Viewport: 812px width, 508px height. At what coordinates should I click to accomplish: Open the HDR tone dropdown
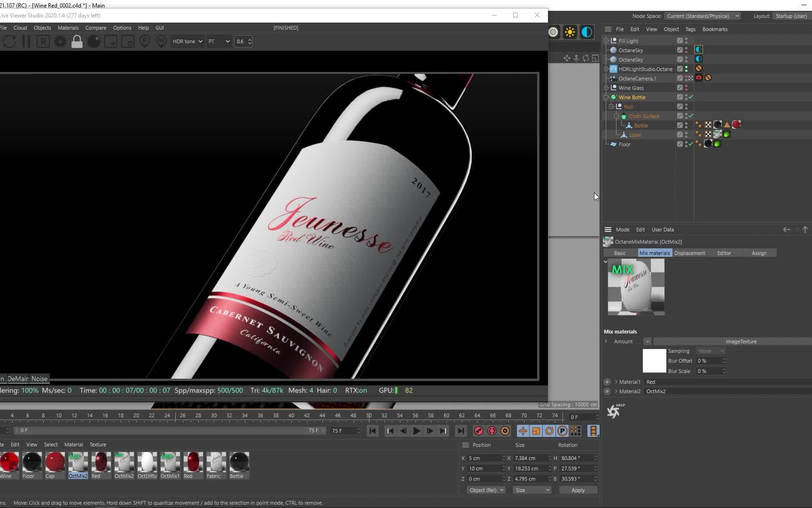[187, 41]
